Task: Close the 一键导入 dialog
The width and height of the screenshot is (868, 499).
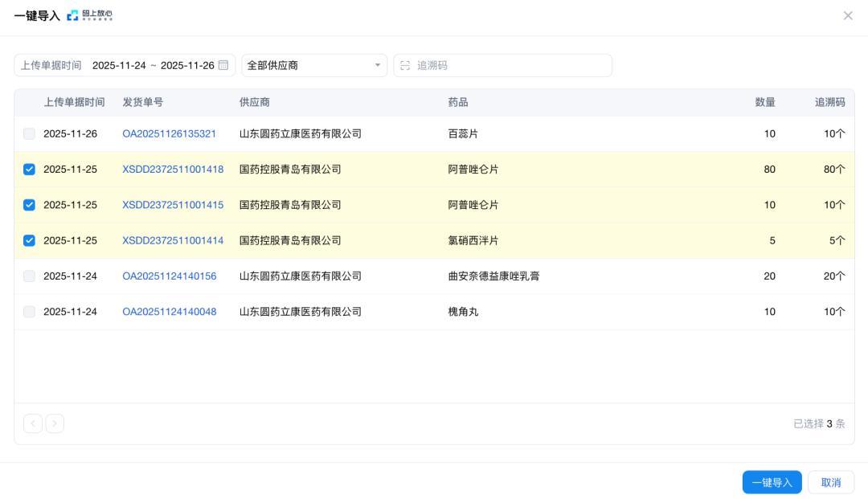Action: coord(848,15)
